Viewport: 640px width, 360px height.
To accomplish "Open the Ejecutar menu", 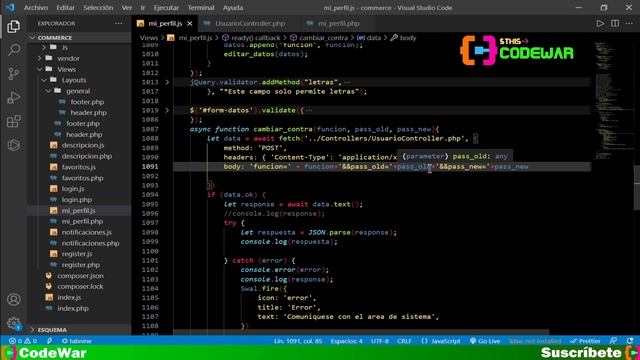I will coord(166,8).
